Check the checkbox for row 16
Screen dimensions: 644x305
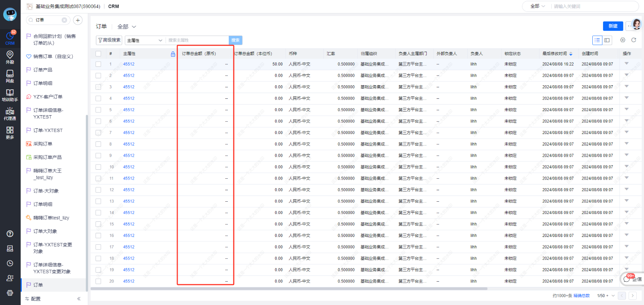98,236
